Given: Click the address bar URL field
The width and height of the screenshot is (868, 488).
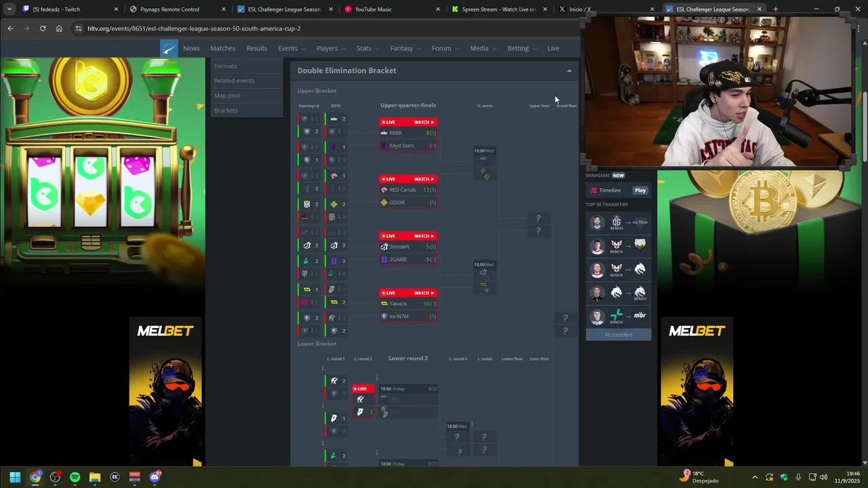Looking at the screenshot, I should click(x=325, y=28).
